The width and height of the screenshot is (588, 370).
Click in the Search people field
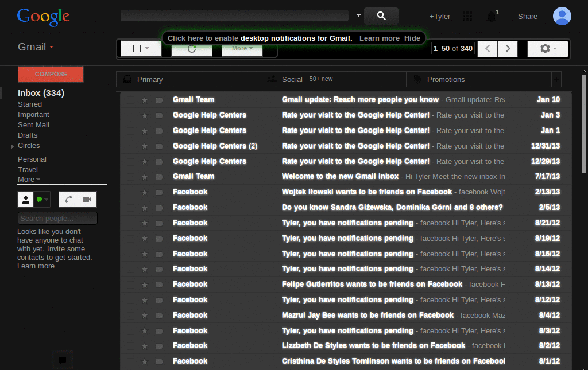tap(57, 219)
